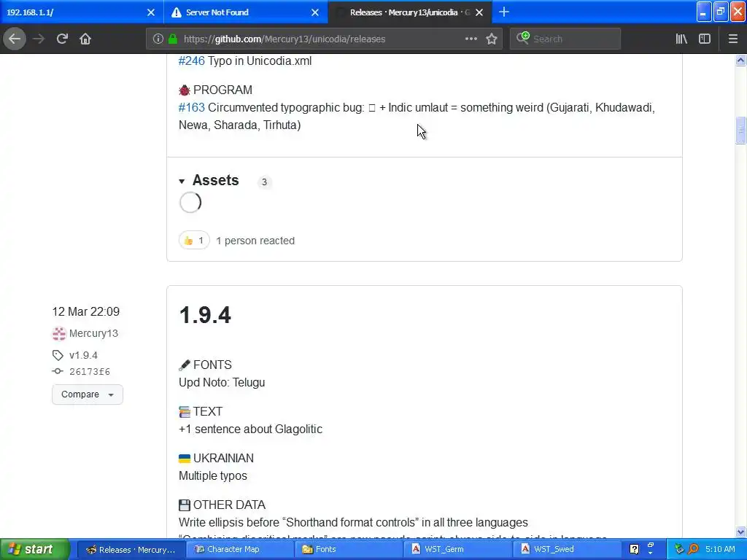Open the v1.9.4 tag link
Viewport: 747px width, 560px height.
tap(83, 355)
